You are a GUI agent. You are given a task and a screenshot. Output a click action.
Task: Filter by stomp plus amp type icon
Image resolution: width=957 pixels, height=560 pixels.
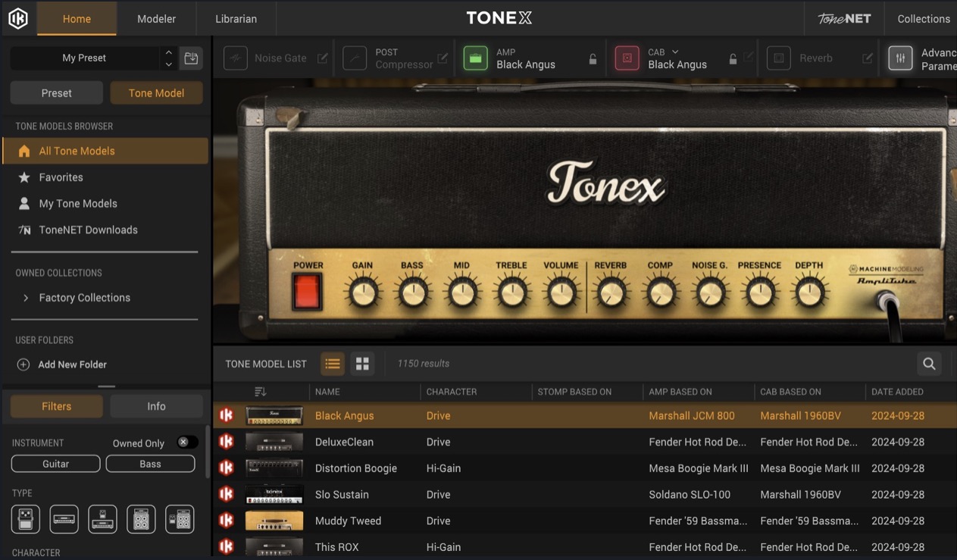click(x=102, y=519)
